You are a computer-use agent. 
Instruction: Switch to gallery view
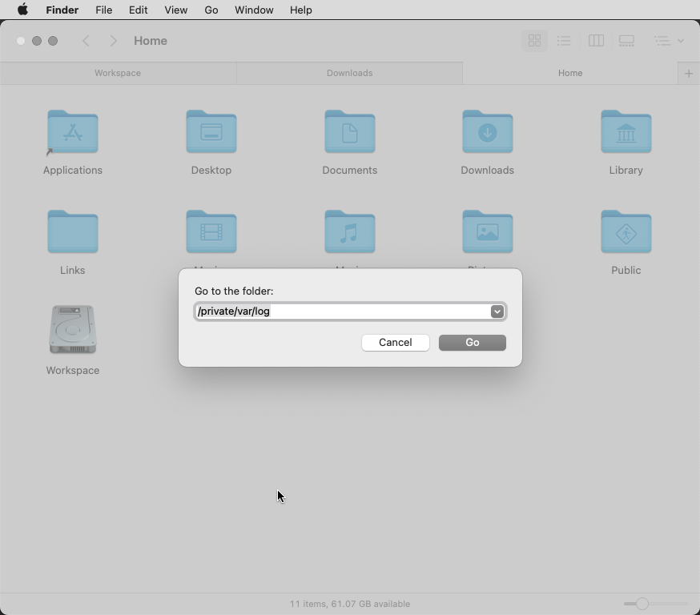click(x=626, y=41)
